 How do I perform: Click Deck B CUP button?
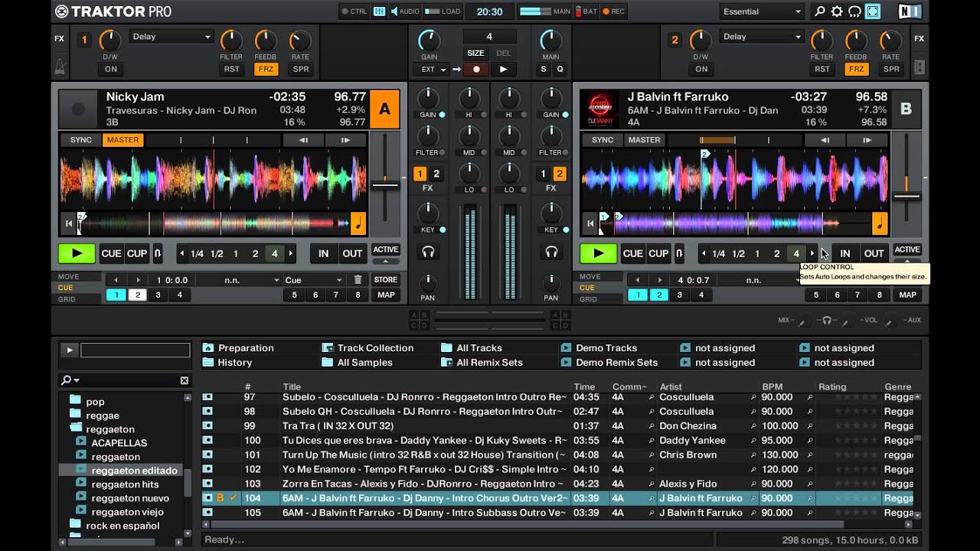[658, 253]
